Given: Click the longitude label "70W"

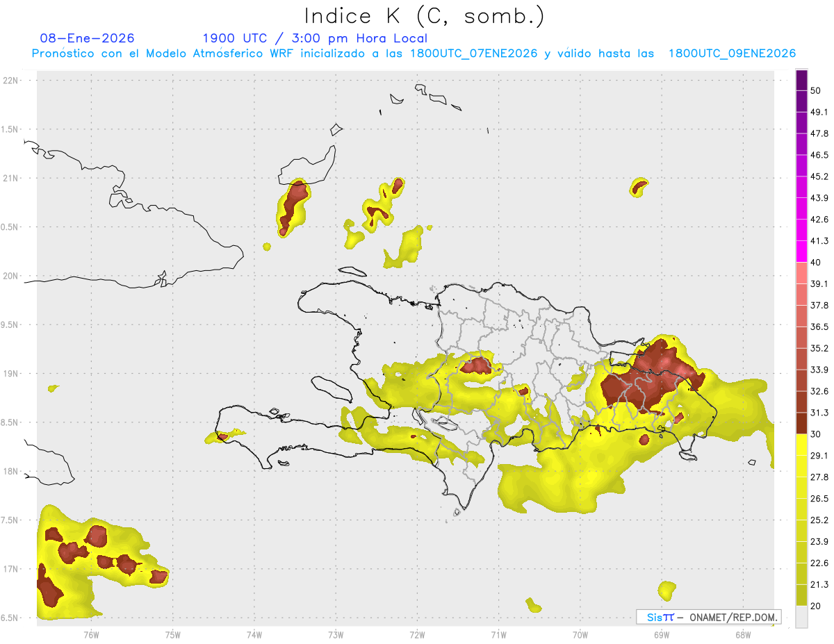Looking at the screenshot, I should tap(580, 634).
